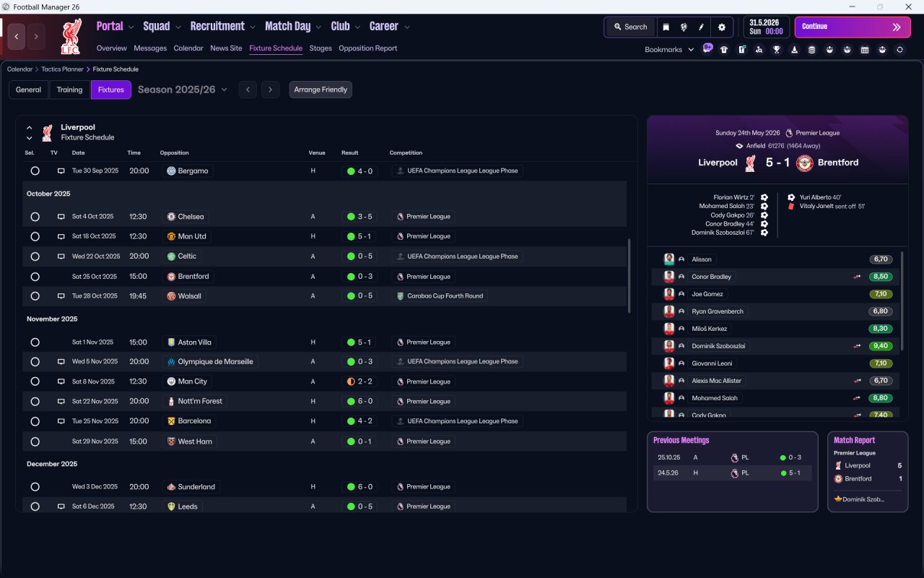Select the radio button for the West Ham fixture
Screen dimensions: 924x578
click(x=35, y=441)
